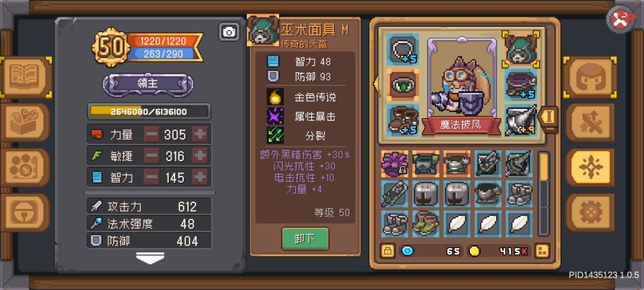Click the locked purple item in inventory

tap(395, 163)
